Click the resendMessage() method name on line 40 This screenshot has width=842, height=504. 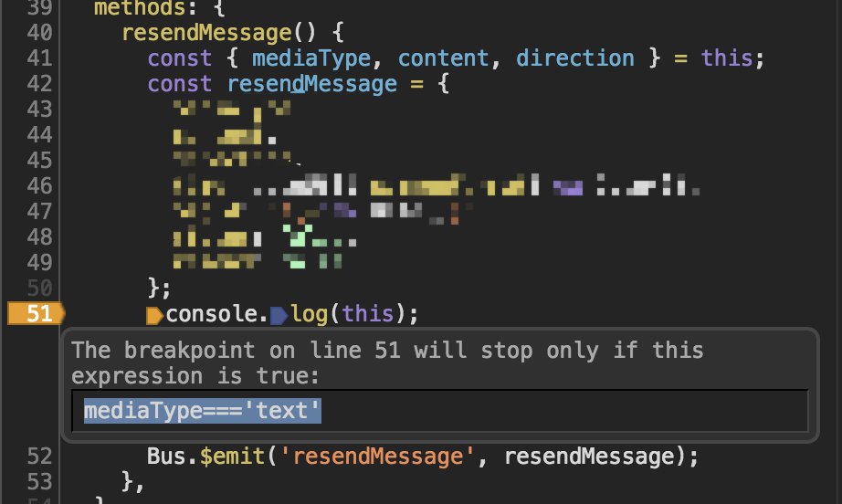tap(206, 33)
